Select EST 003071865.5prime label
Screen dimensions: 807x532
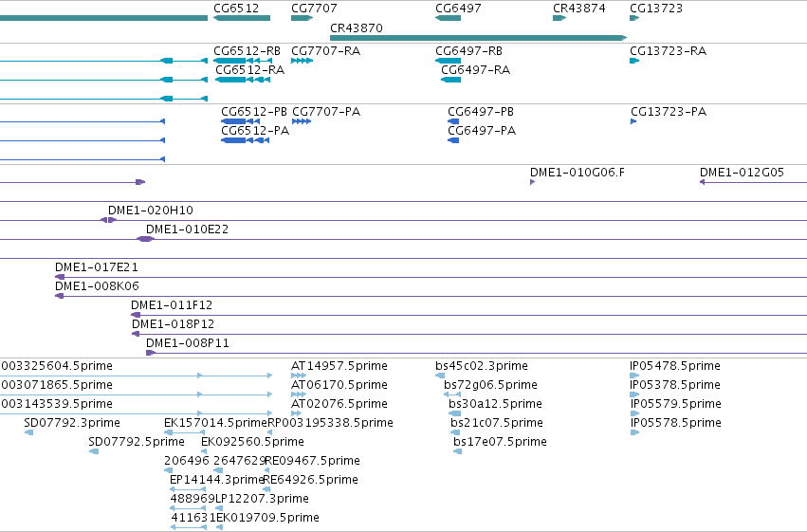(57, 385)
